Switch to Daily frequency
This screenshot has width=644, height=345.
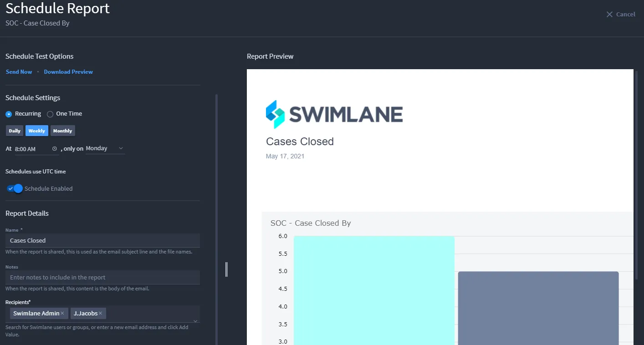click(15, 131)
